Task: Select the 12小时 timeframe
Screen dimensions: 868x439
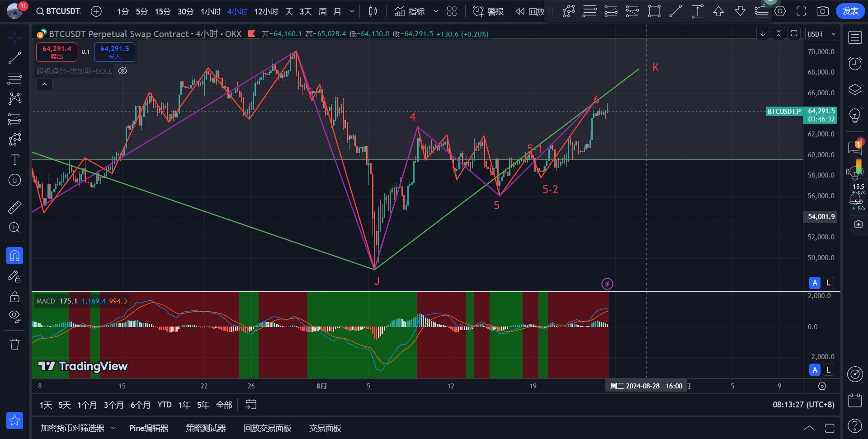Action: (266, 11)
